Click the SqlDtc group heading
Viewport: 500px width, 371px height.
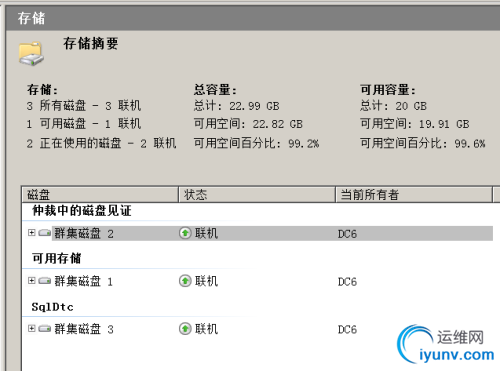pyautogui.click(x=52, y=307)
